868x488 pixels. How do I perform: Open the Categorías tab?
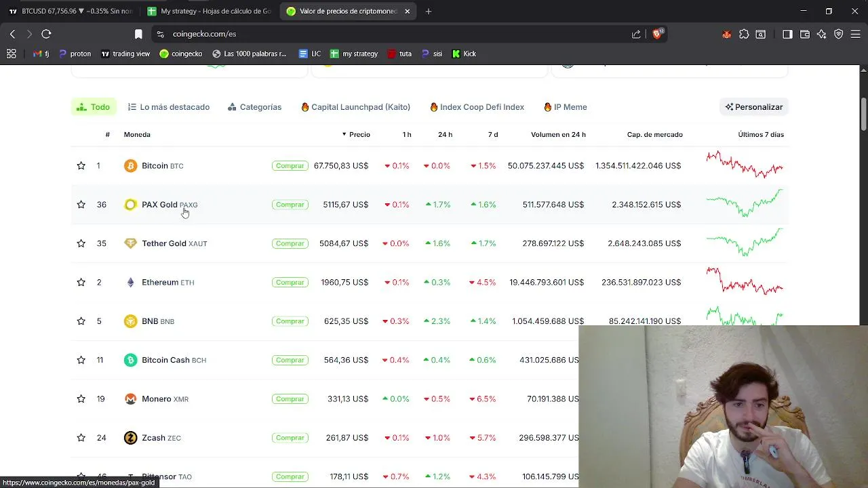coord(255,107)
